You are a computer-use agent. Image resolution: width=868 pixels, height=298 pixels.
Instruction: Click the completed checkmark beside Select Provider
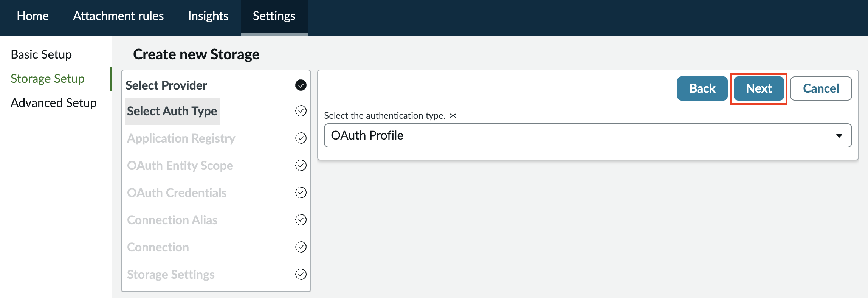tap(301, 85)
